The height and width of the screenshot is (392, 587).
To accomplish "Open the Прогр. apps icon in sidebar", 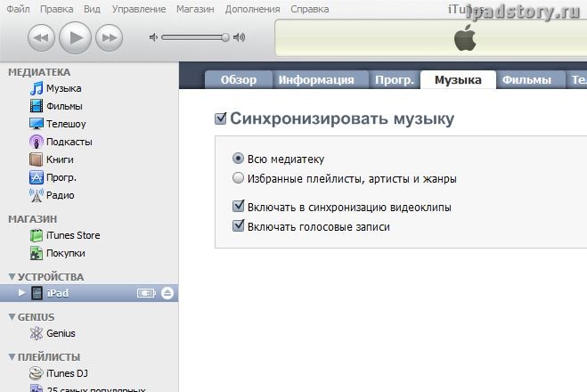I will pyautogui.click(x=37, y=177).
